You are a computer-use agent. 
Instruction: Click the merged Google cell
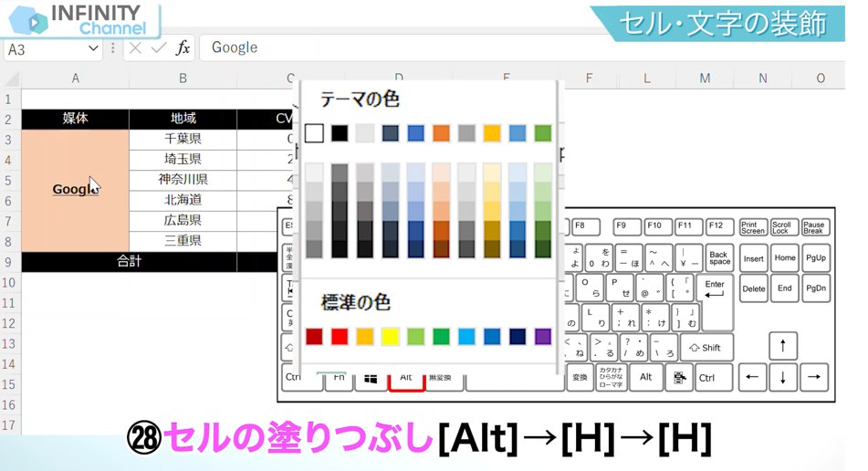75,191
